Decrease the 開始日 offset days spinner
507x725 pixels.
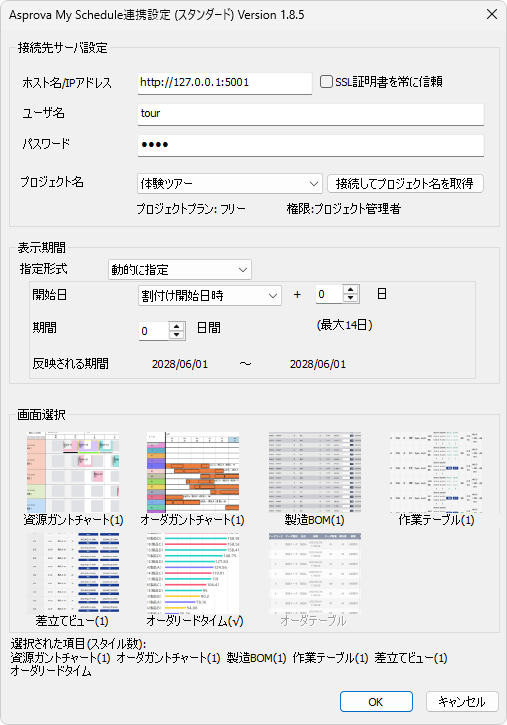point(351,298)
